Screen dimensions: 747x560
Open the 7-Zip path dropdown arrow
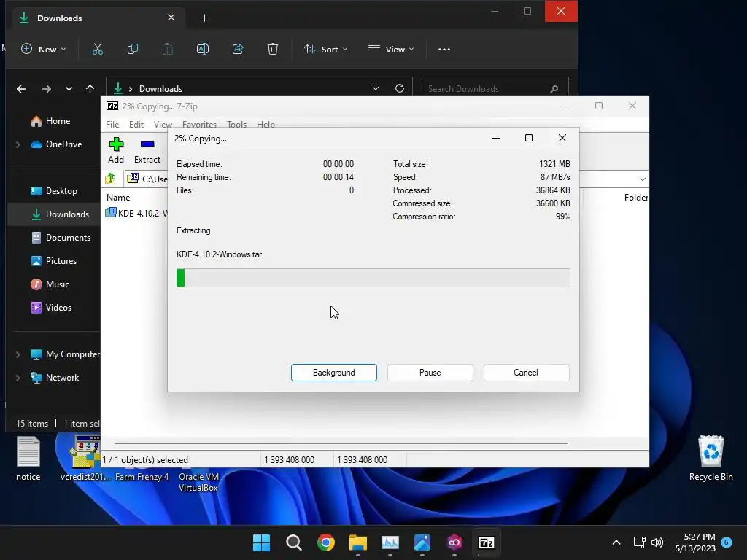click(x=642, y=179)
